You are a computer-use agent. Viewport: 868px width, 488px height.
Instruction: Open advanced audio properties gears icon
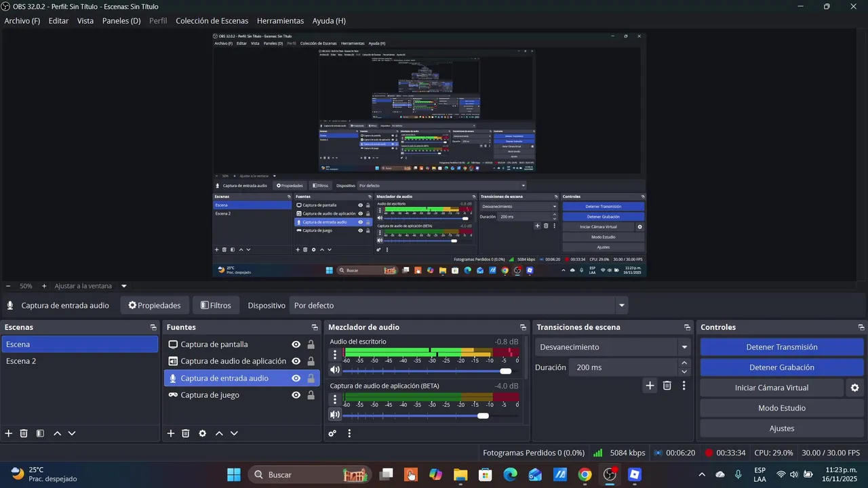tap(332, 434)
